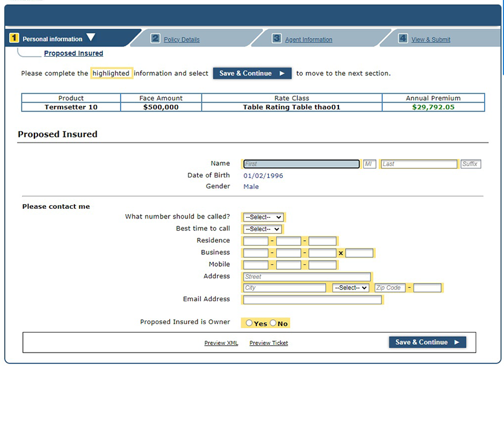Screen dimensions: 504x431
Task: Open 'What number should be called' dropdown
Action: click(x=263, y=217)
